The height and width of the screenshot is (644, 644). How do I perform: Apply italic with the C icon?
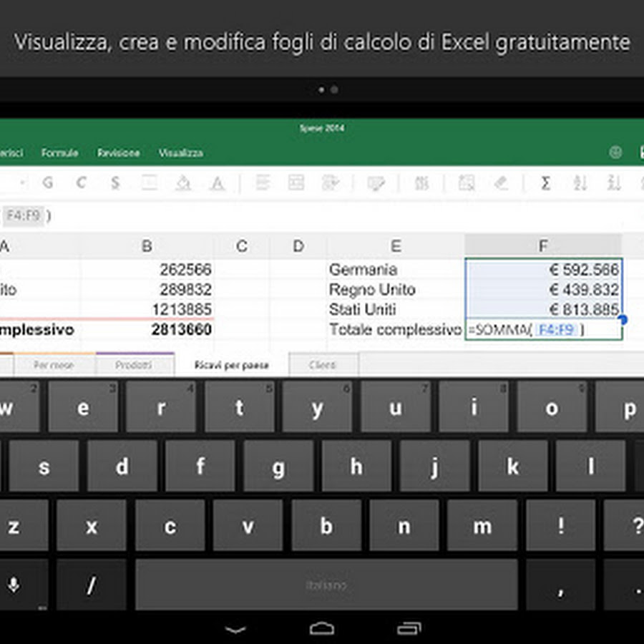click(x=82, y=182)
